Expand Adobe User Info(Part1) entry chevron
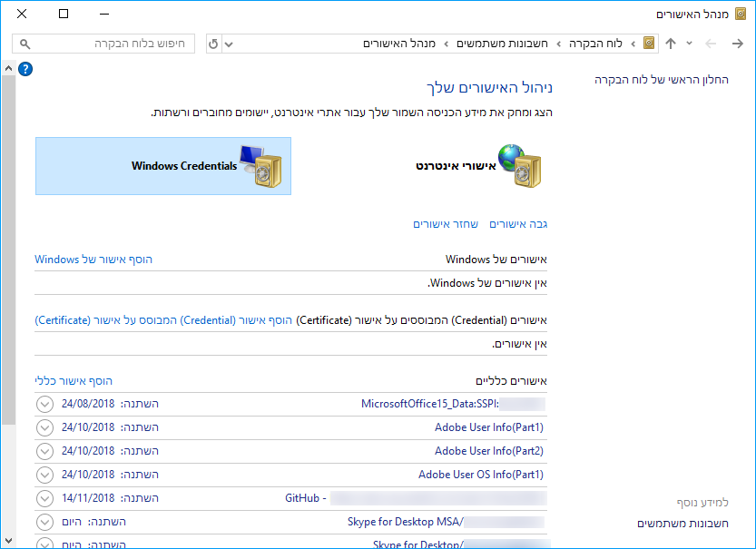The image size is (756, 549). click(44, 427)
